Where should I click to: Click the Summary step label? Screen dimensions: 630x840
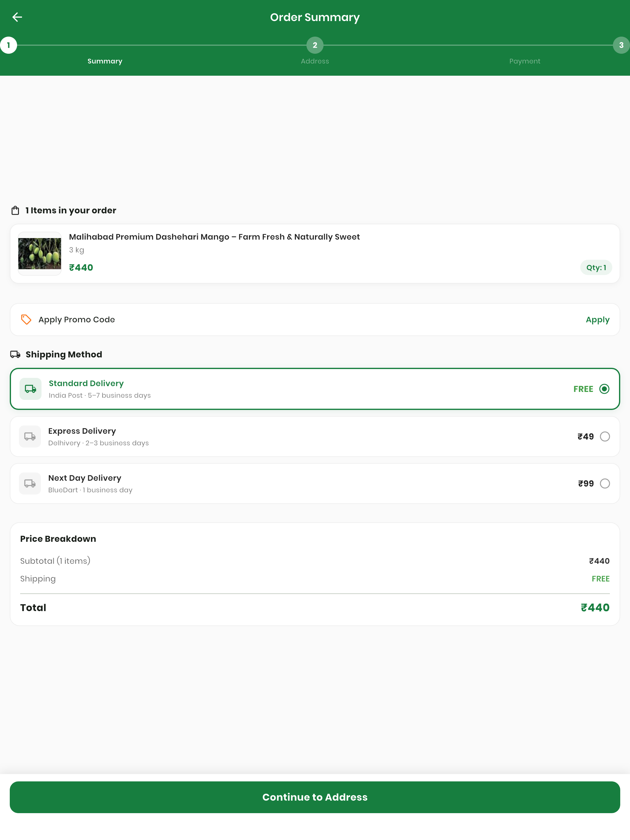pos(105,61)
